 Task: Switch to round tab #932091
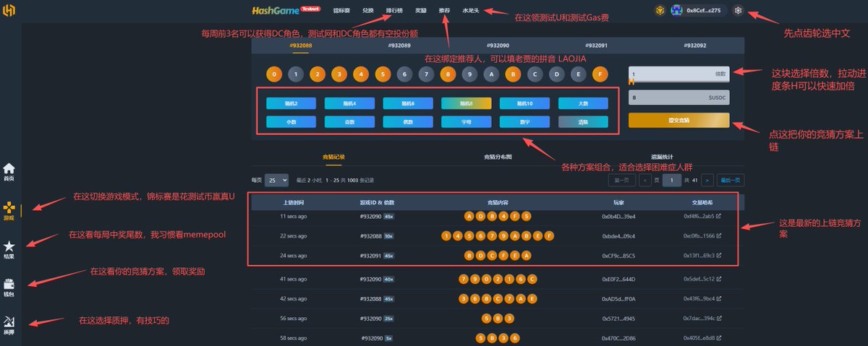596,45
